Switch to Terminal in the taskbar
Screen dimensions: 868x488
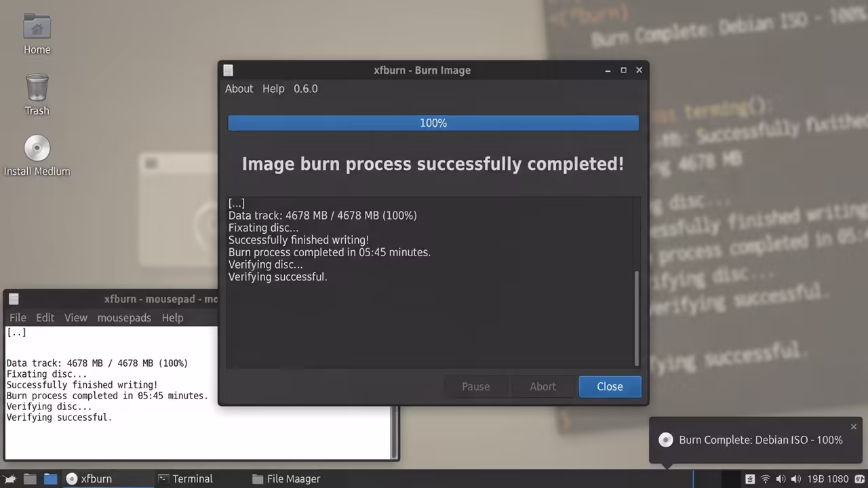click(185, 479)
